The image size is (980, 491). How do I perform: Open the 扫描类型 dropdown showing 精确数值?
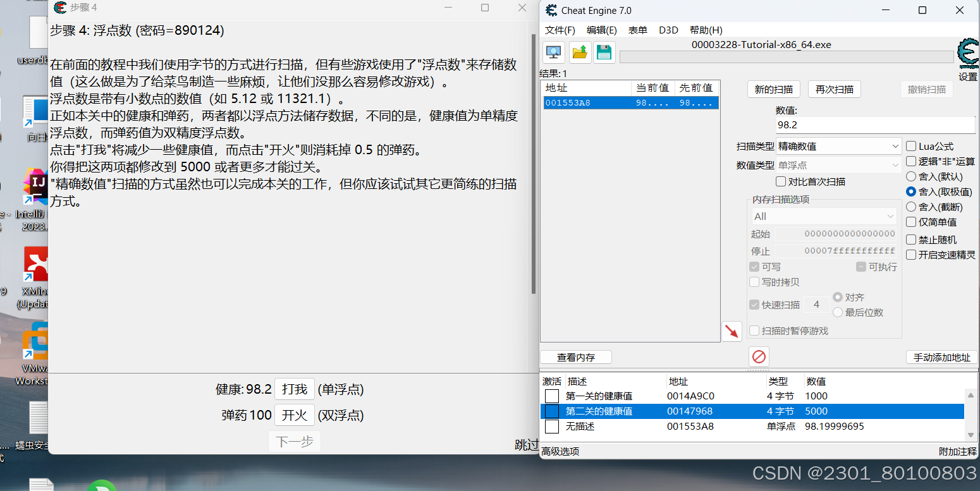pos(838,146)
